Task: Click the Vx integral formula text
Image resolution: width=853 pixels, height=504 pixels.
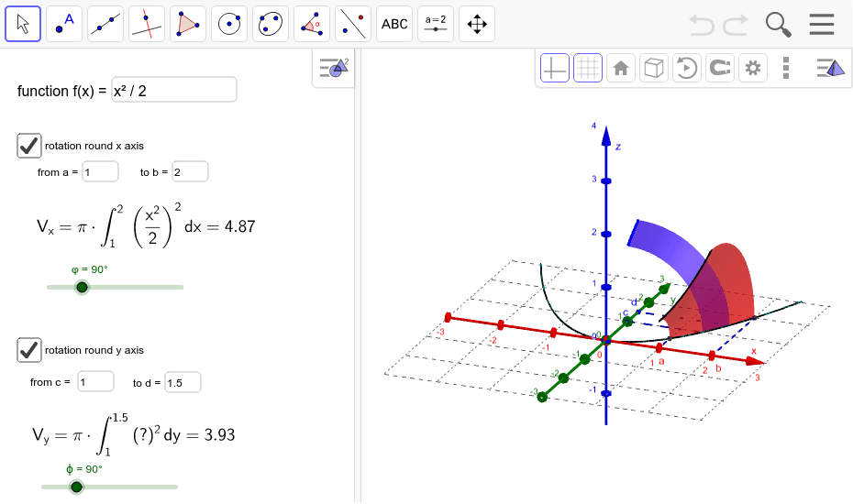Action: pos(146,226)
